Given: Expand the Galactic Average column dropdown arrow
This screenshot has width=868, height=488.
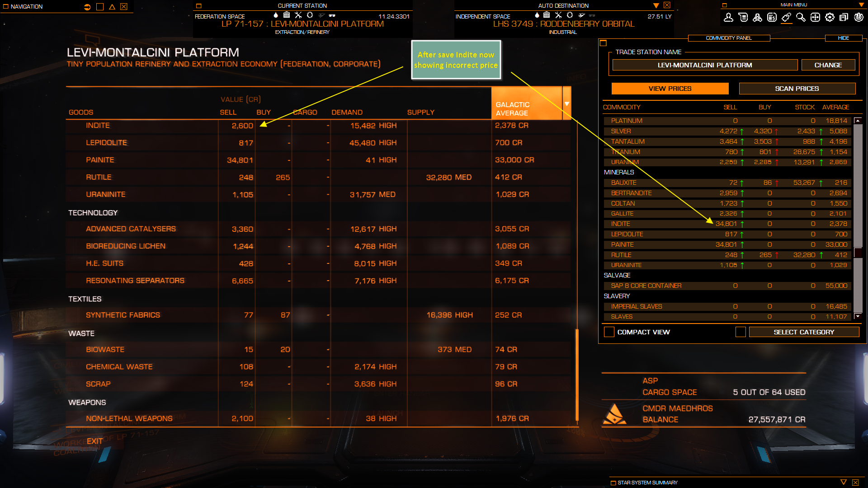Looking at the screenshot, I should point(567,104).
